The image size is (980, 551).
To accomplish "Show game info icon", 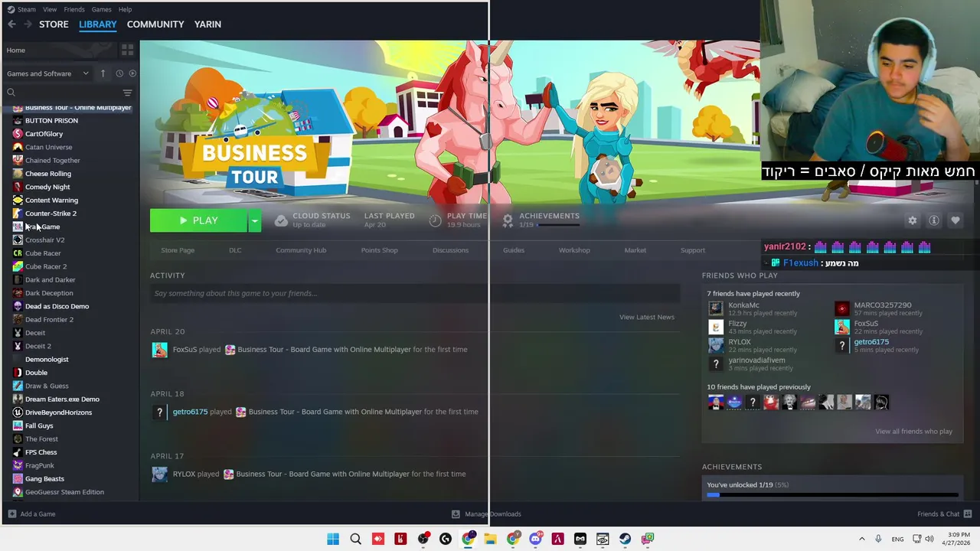I will click(x=934, y=220).
